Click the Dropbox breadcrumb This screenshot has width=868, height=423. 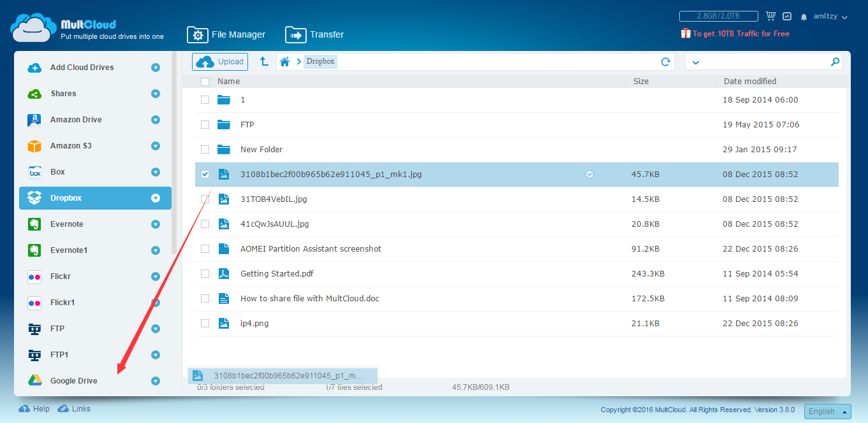pos(320,62)
